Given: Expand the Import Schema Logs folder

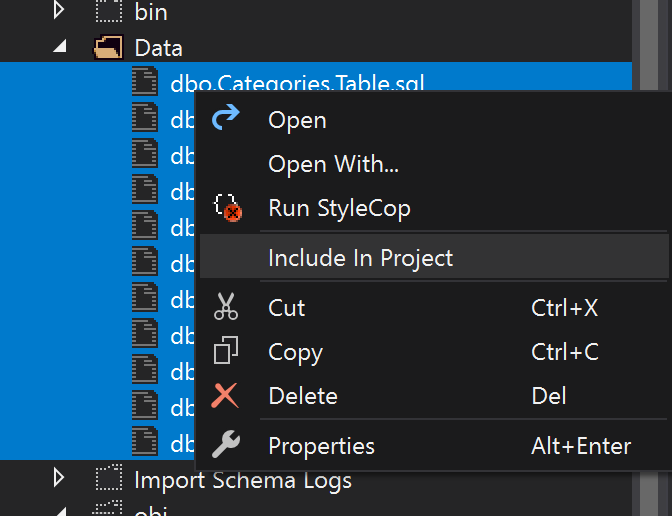Looking at the screenshot, I should coord(58,479).
